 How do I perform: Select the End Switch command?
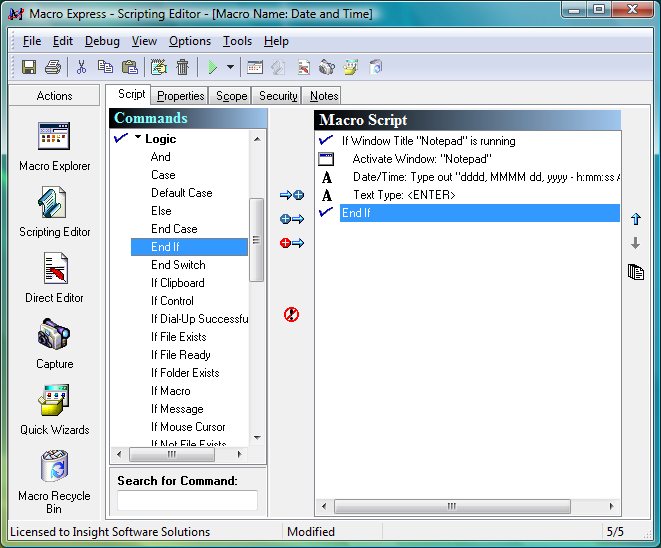pyautogui.click(x=178, y=265)
